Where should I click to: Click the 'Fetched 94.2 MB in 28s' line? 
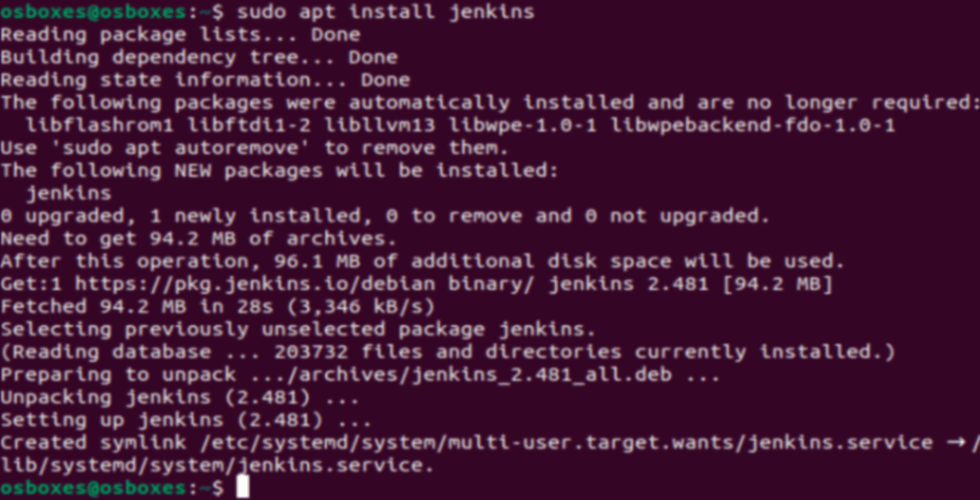pos(217,306)
